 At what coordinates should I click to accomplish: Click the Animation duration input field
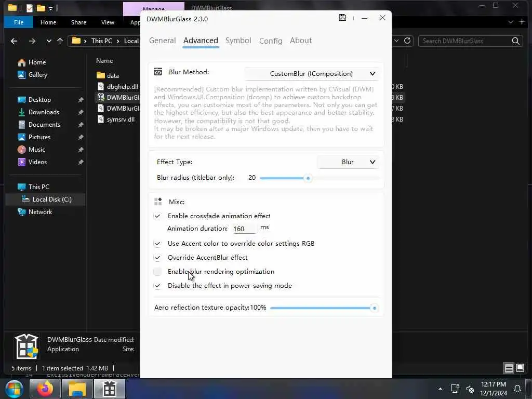coord(244,229)
